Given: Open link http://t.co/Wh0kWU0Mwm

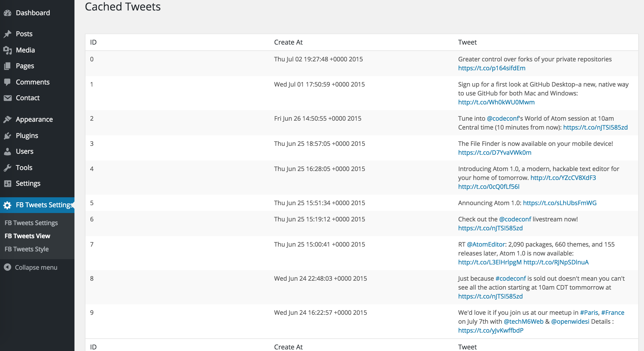Looking at the screenshot, I should pos(496,102).
